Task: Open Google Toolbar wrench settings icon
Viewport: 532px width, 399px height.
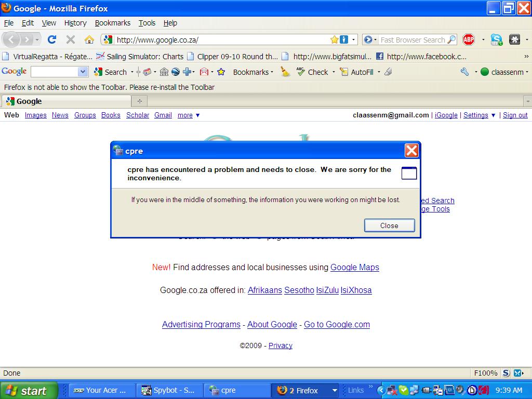Action: pos(464,72)
